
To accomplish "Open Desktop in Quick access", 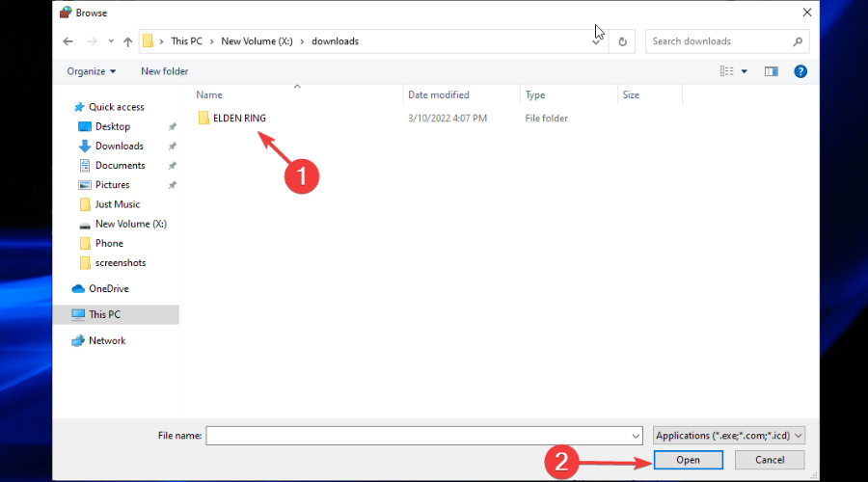I will 113,126.
